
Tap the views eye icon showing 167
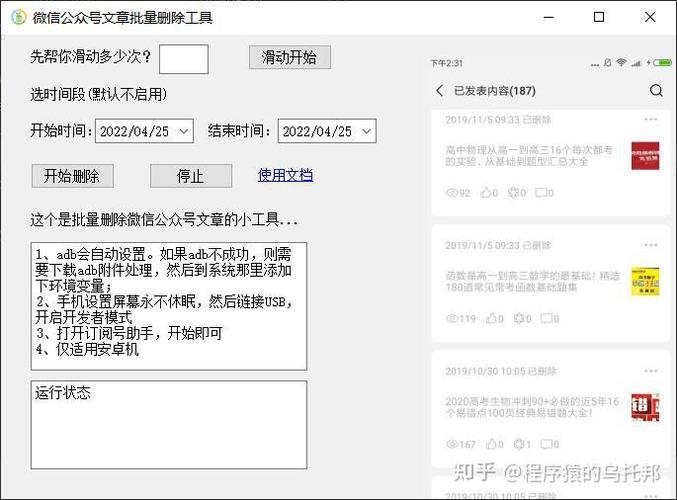tap(452, 444)
